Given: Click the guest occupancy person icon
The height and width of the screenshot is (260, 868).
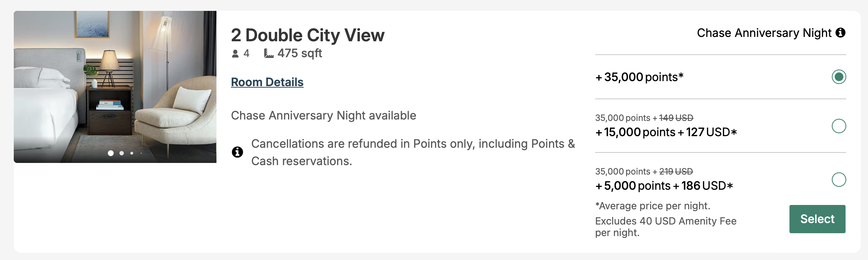Looking at the screenshot, I should coord(235,54).
